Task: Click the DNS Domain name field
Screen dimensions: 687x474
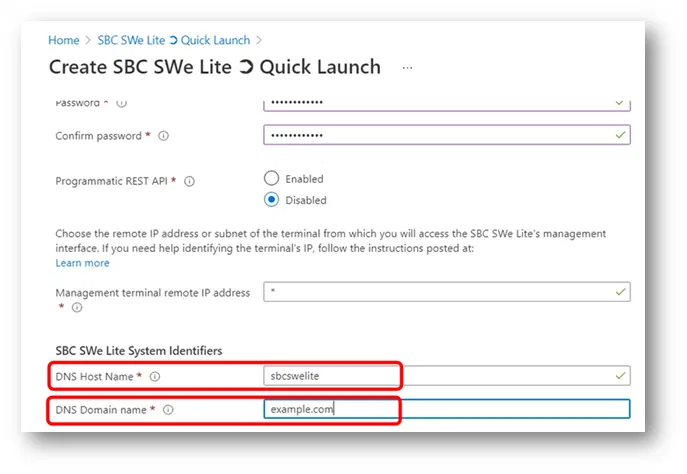Action: pos(446,409)
